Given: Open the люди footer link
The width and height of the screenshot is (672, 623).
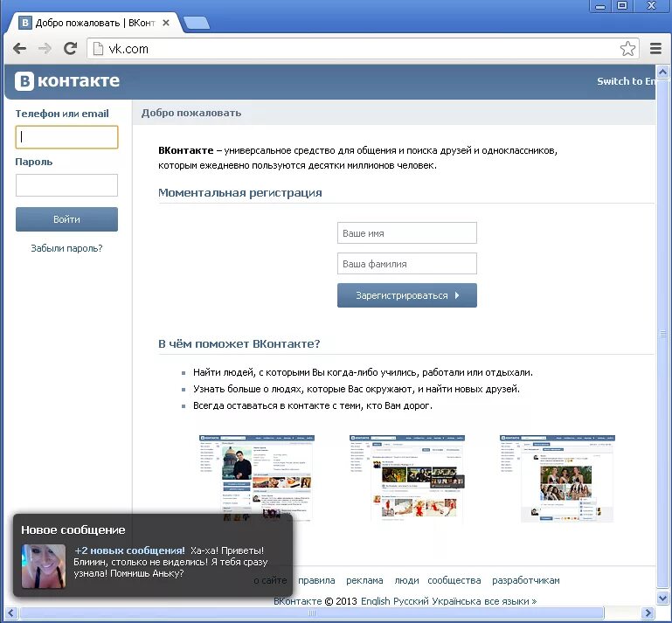Looking at the screenshot, I should pos(406,580).
